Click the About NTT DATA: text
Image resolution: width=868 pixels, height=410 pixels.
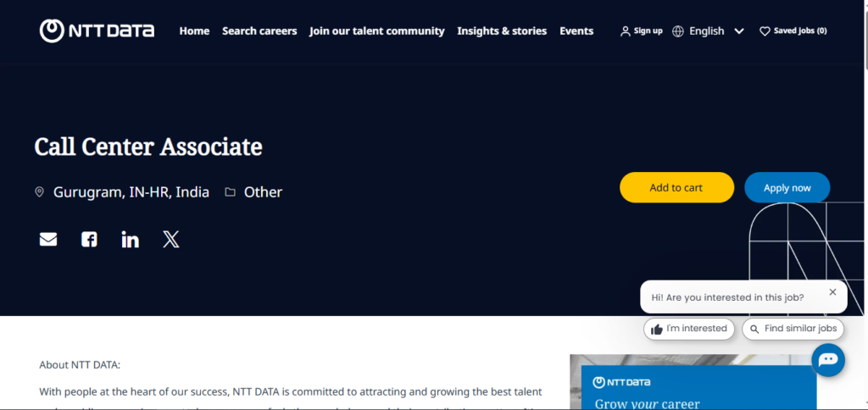80,365
